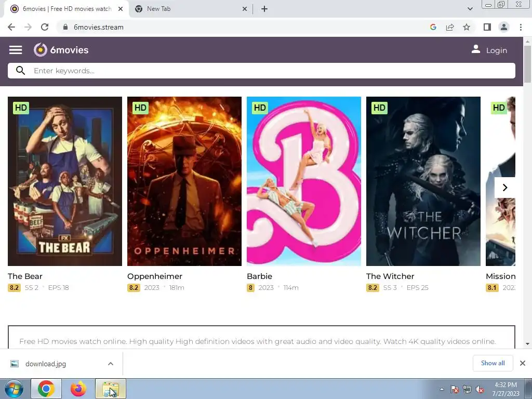Click the Enter keywords search field
Image resolution: width=532 pixels, height=399 pixels.
(261, 71)
